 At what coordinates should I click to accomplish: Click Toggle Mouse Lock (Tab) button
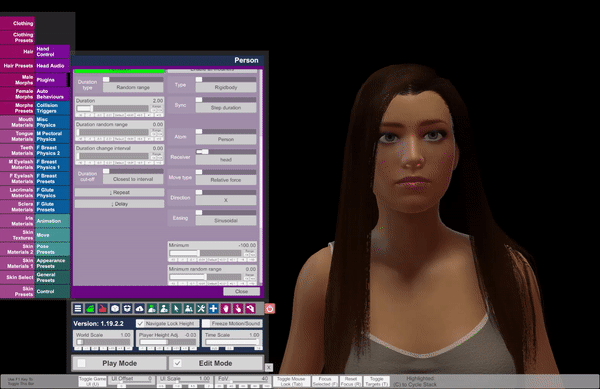[x=291, y=381]
